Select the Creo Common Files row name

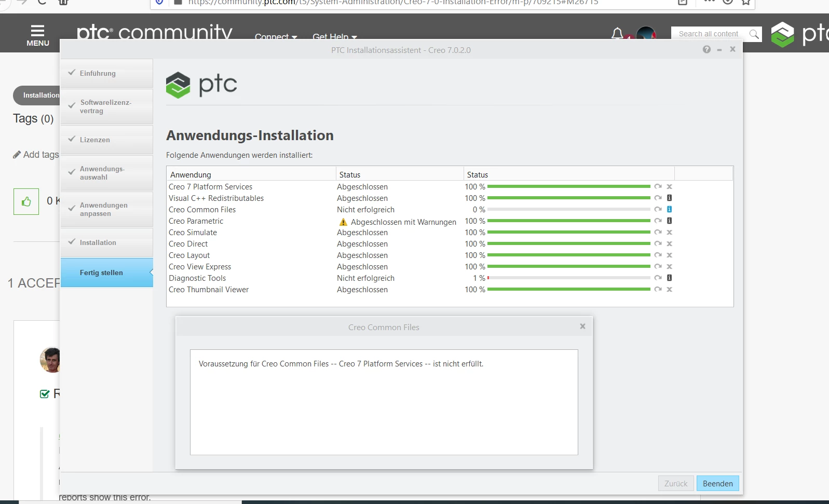(x=202, y=210)
